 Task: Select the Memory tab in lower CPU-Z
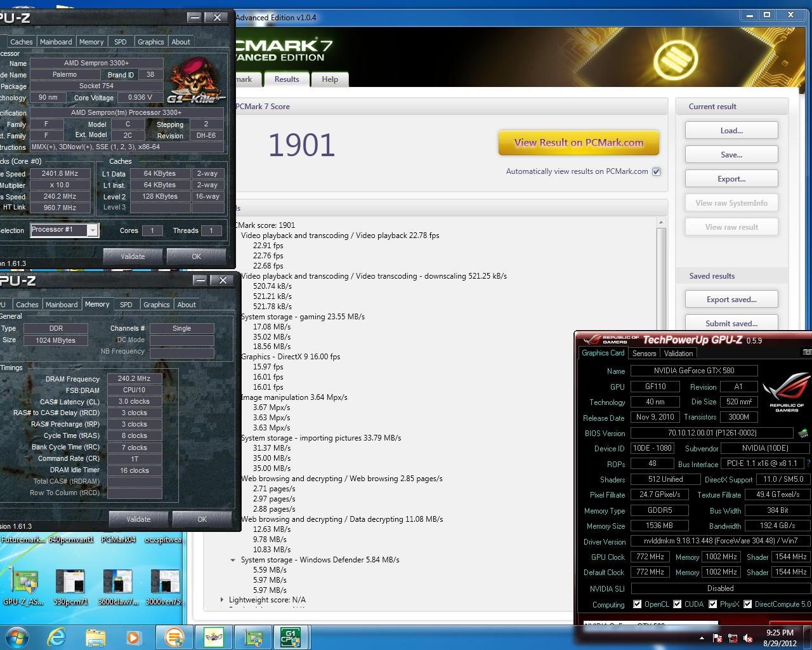click(x=97, y=304)
